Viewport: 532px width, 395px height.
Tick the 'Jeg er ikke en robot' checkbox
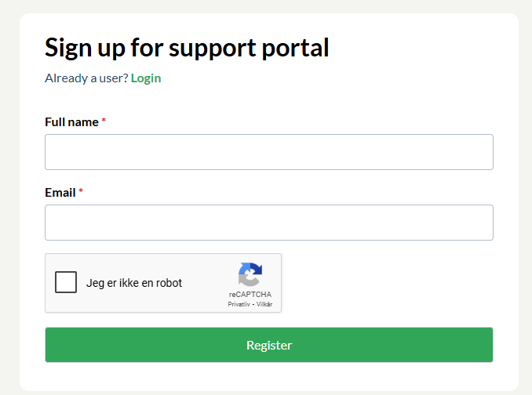click(x=66, y=282)
